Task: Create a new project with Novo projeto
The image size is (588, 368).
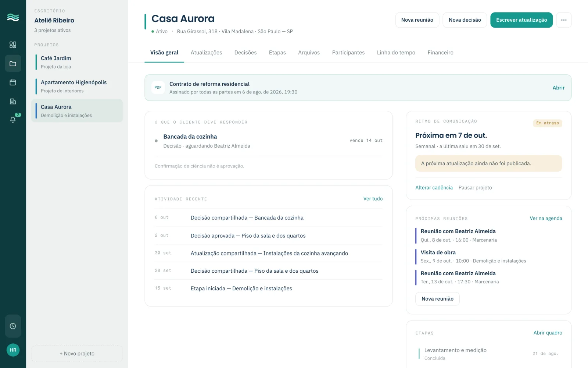Action: [x=77, y=354]
